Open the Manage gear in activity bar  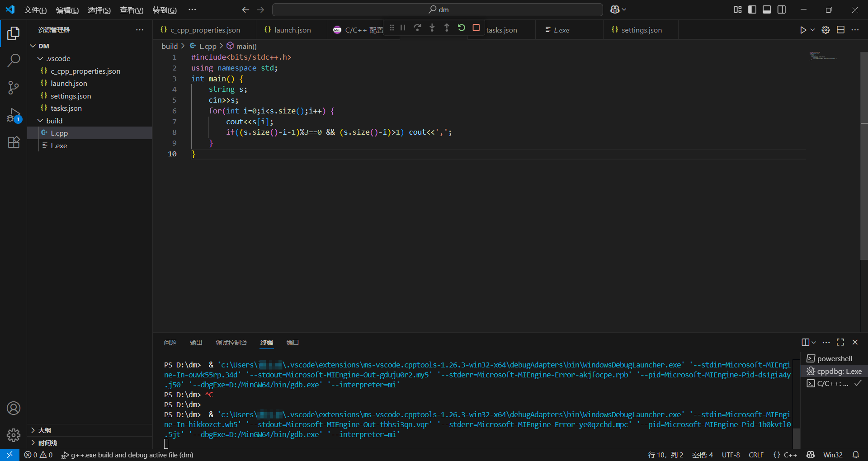(14, 435)
